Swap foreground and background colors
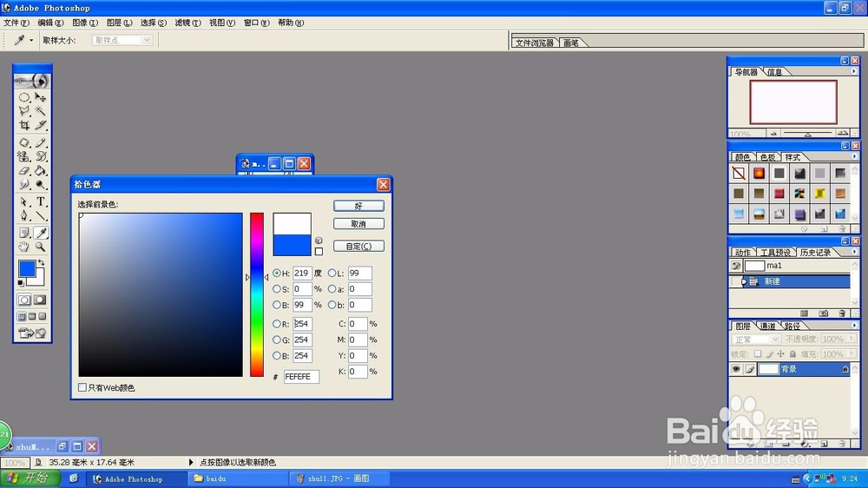 click(42, 262)
